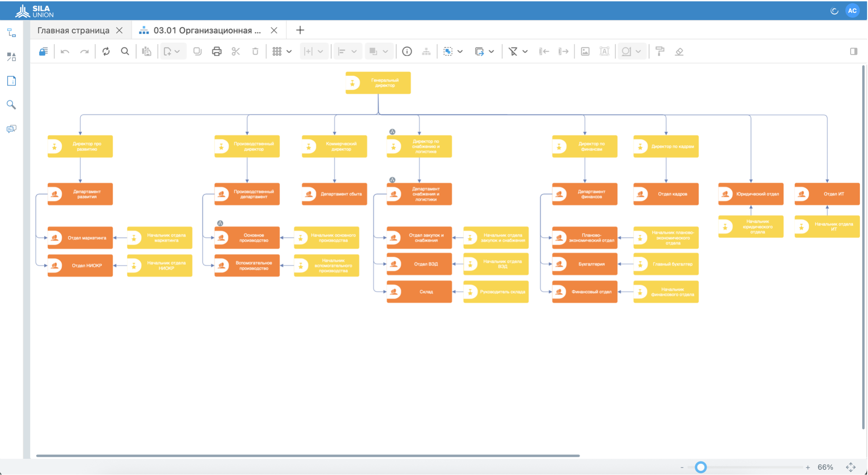
Task: Open search with the toolbar magnifier icon
Action: [x=125, y=51]
